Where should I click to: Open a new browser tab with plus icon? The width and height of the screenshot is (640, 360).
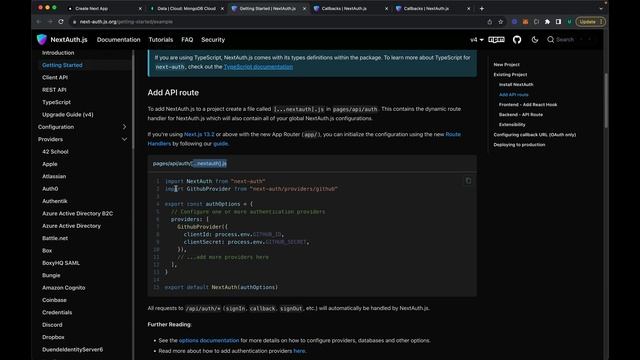point(482,9)
